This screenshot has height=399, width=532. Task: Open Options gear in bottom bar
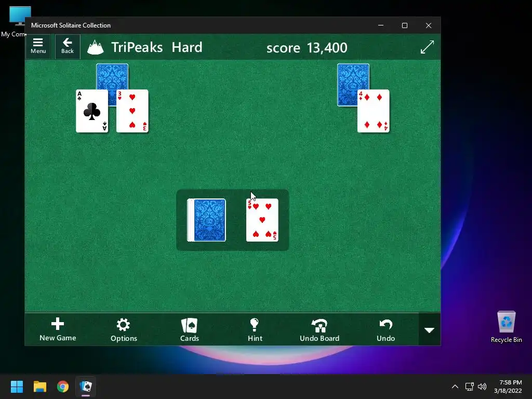pyautogui.click(x=124, y=329)
